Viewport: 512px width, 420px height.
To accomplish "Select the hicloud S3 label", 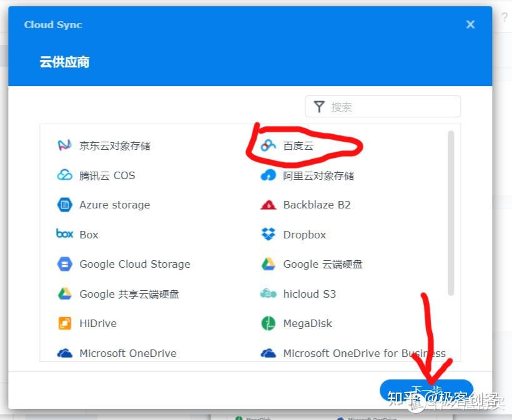I will click(x=310, y=294).
